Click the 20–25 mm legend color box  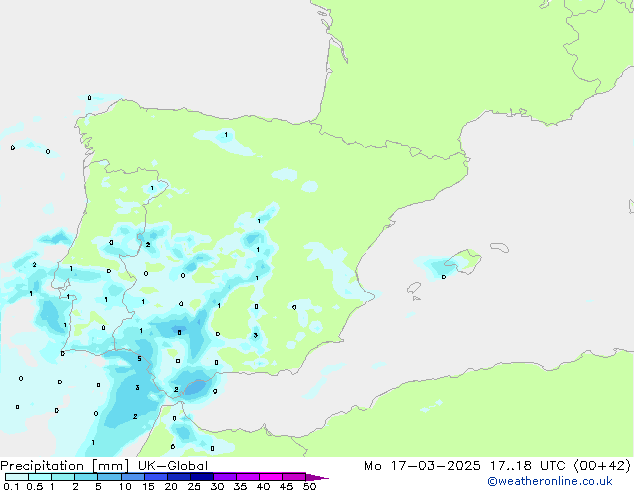tap(178, 477)
